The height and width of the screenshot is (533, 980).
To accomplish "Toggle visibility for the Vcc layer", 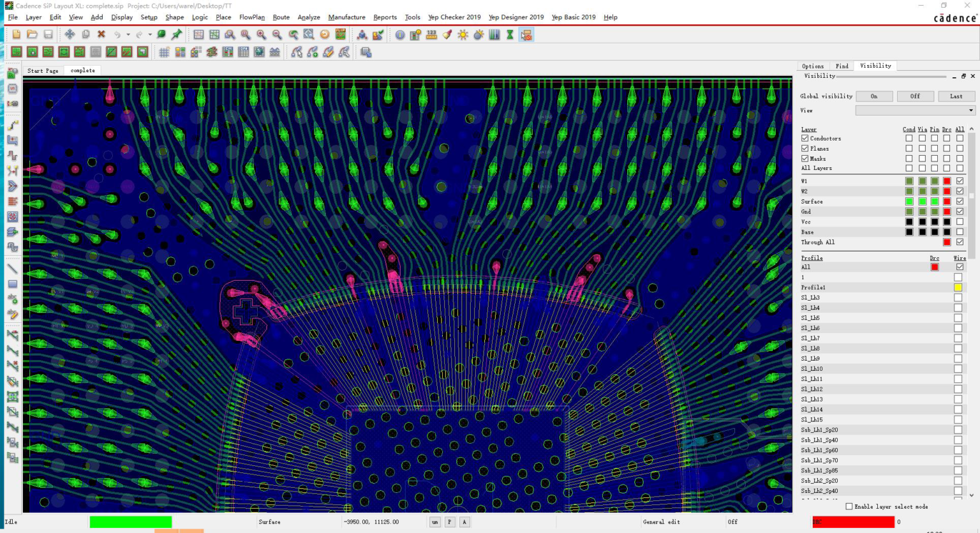I will pyautogui.click(x=959, y=221).
